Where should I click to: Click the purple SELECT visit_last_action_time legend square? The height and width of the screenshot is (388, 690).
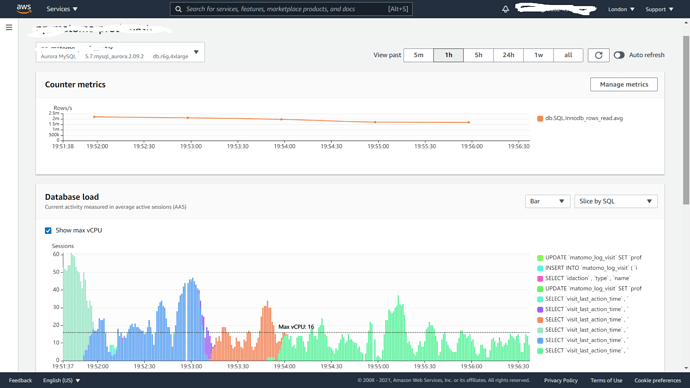coord(540,310)
